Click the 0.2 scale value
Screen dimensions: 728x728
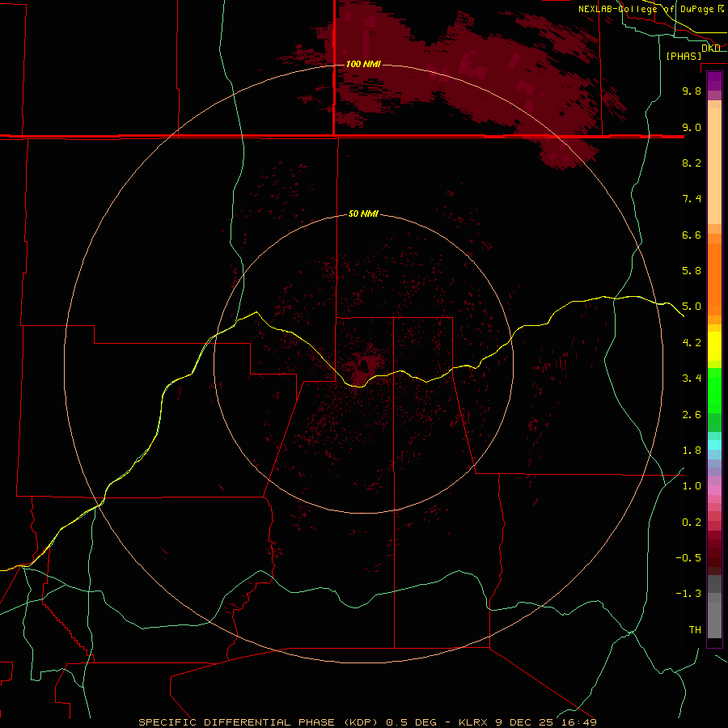692,523
